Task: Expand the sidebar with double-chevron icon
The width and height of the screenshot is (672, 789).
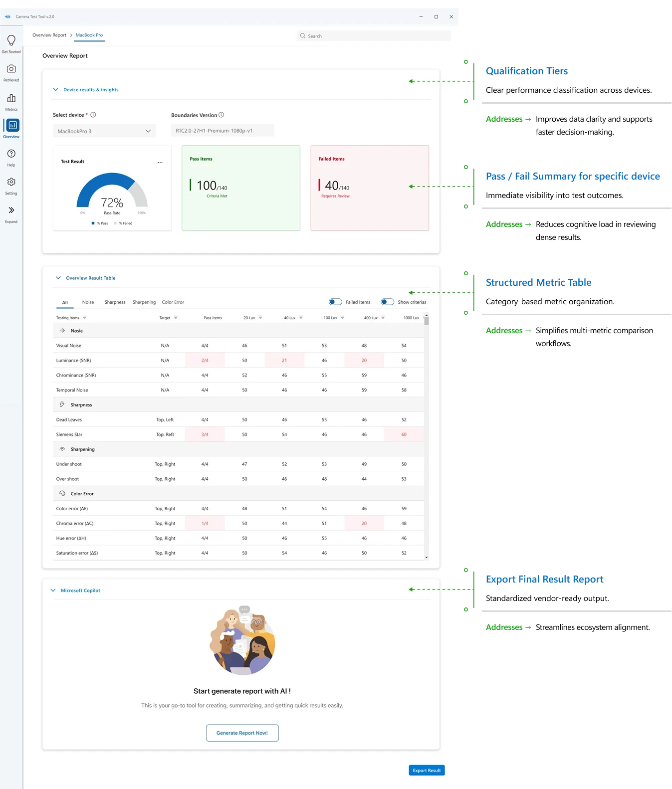Action: click(x=11, y=210)
